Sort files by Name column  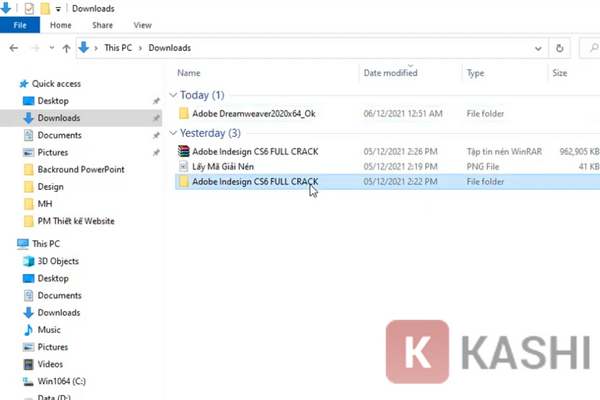[x=189, y=73]
